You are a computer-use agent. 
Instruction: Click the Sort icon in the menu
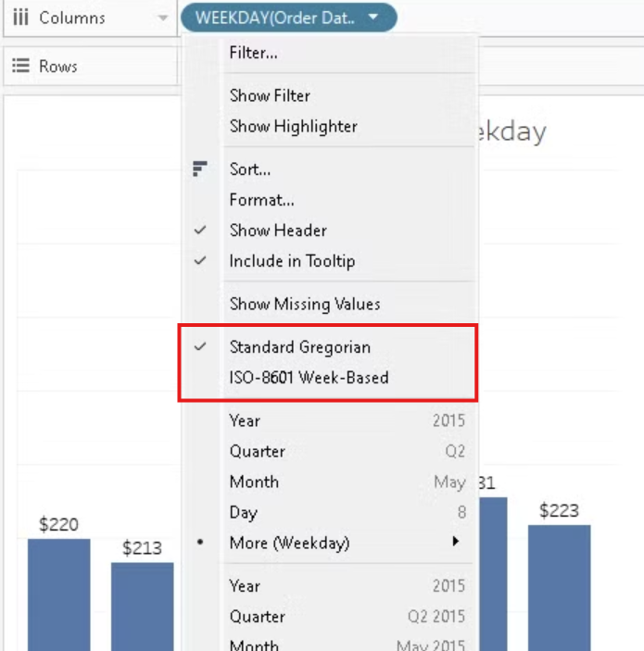(x=200, y=169)
